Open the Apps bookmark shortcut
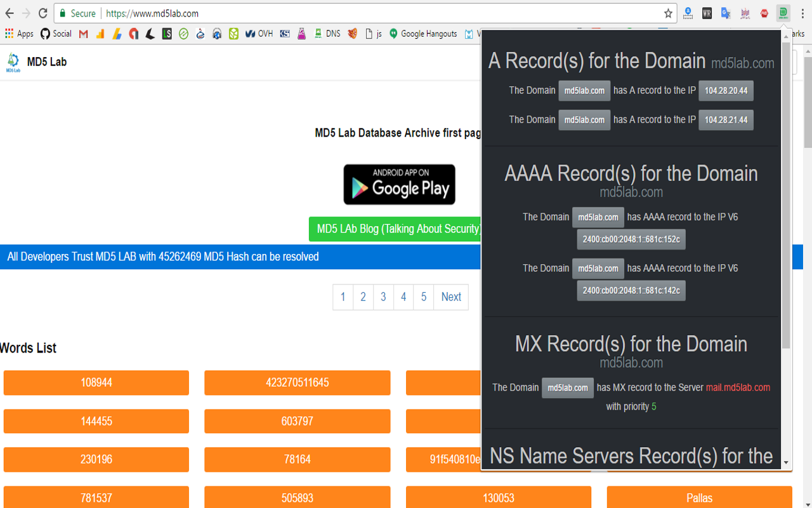This screenshot has width=812, height=508. click(x=19, y=34)
